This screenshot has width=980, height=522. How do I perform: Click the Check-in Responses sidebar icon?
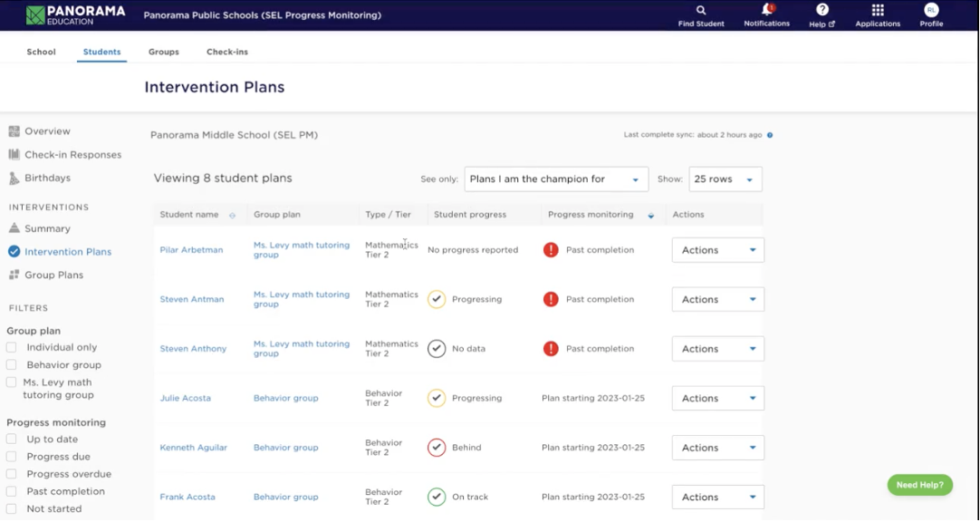[14, 154]
